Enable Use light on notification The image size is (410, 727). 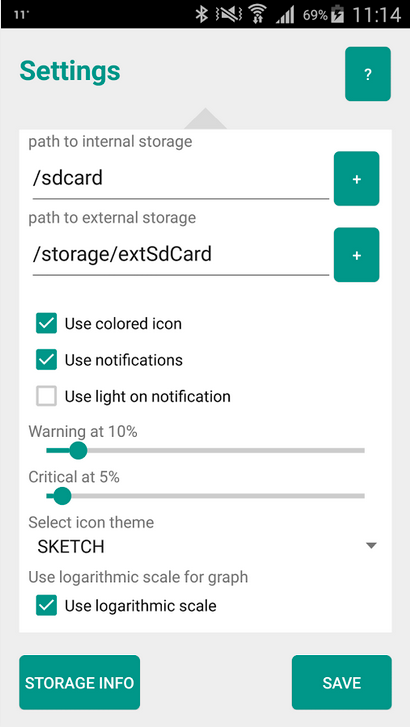click(46, 396)
